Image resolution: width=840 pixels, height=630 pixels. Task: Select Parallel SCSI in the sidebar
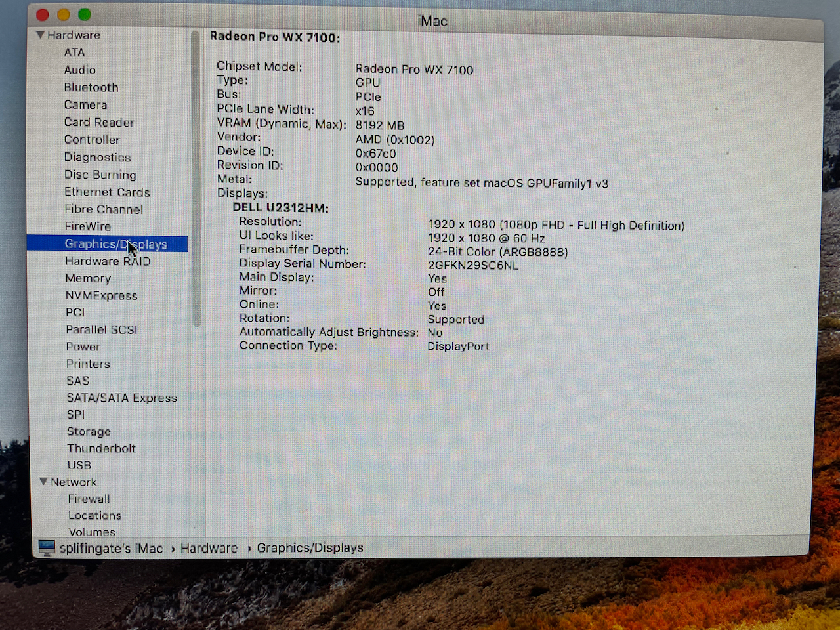point(102,329)
